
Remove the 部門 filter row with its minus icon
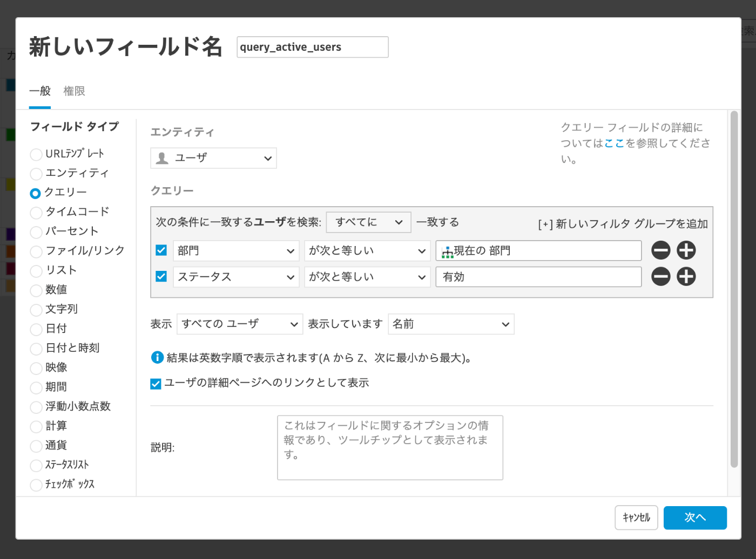pos(660,250)
